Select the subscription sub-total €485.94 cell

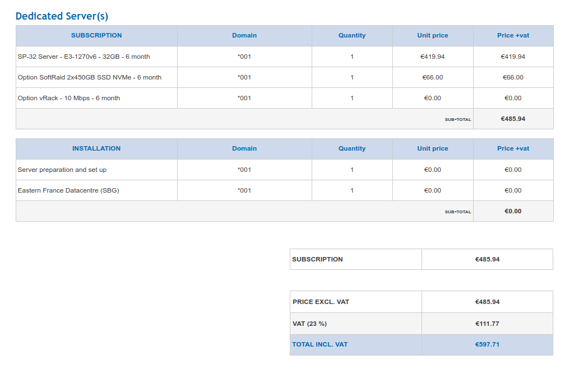[513, 119]
